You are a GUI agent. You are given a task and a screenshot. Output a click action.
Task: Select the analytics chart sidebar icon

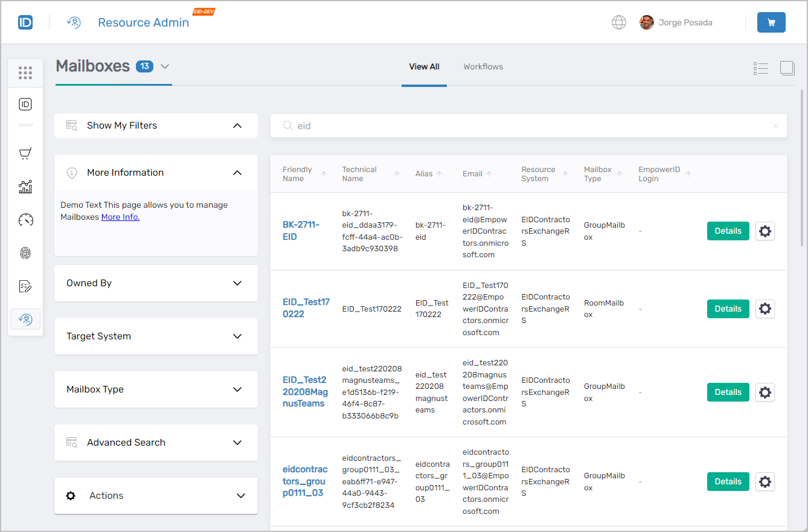click(25, 187)
